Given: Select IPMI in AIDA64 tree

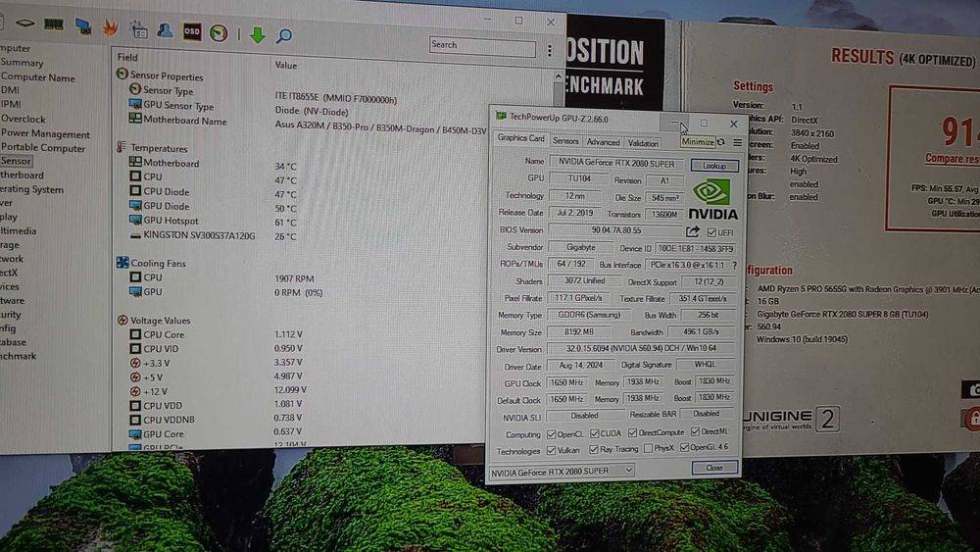Looking at the screenshot, I should tap(11, 104).
